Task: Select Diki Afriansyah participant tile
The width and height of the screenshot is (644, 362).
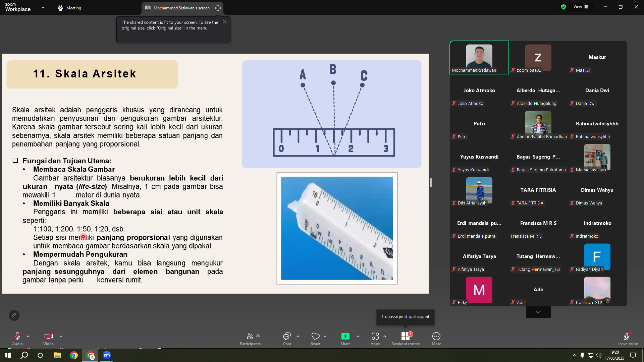Action: (479, 190)
